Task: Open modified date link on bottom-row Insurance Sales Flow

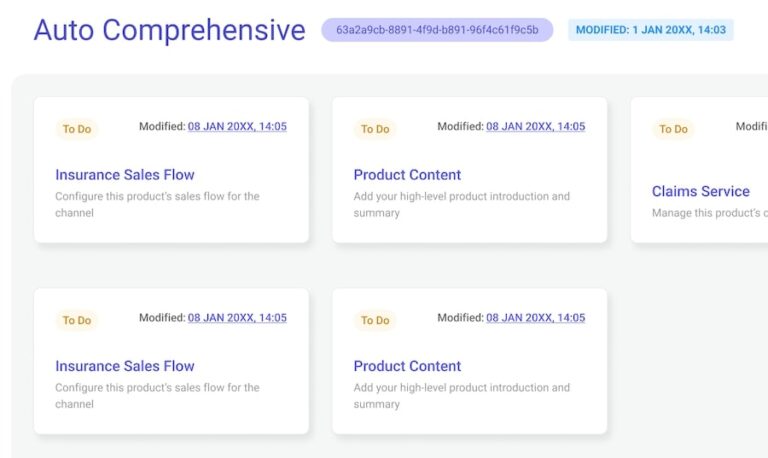Action: point(237,318)
